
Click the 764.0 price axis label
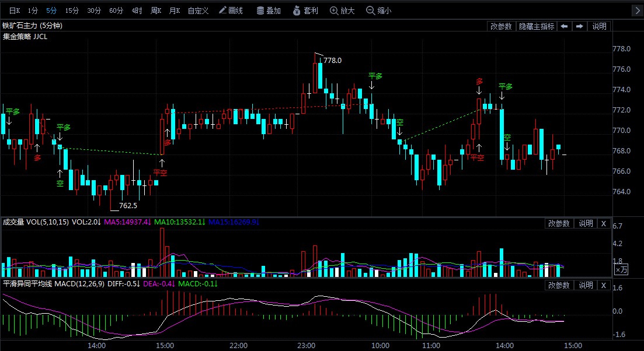click(621, 192)
